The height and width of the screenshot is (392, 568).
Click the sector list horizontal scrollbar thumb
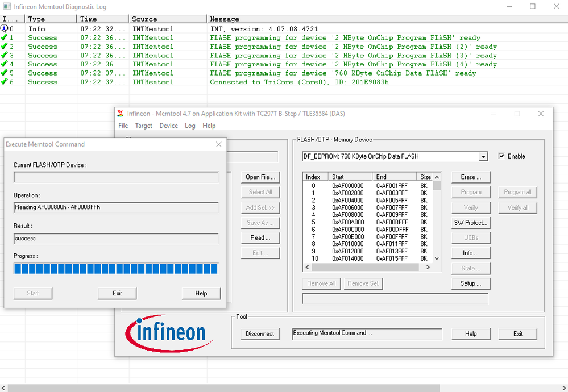point(365,267)
